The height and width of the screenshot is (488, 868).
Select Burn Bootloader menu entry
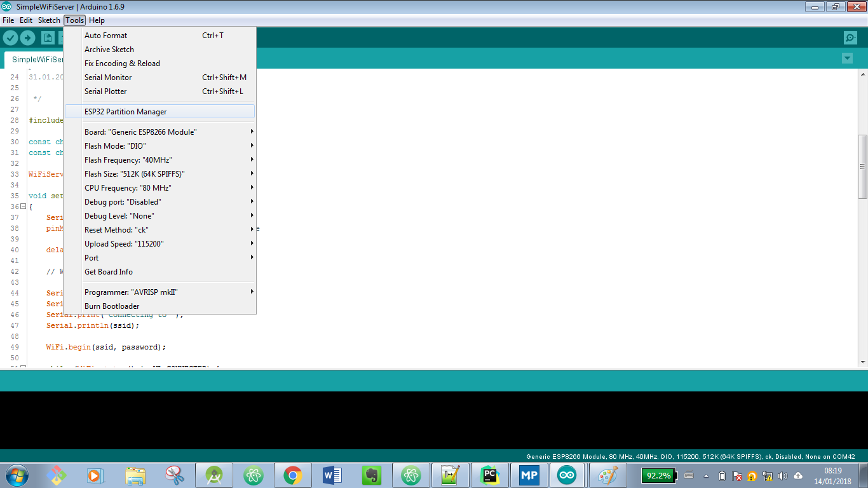[x=160, y=306]
